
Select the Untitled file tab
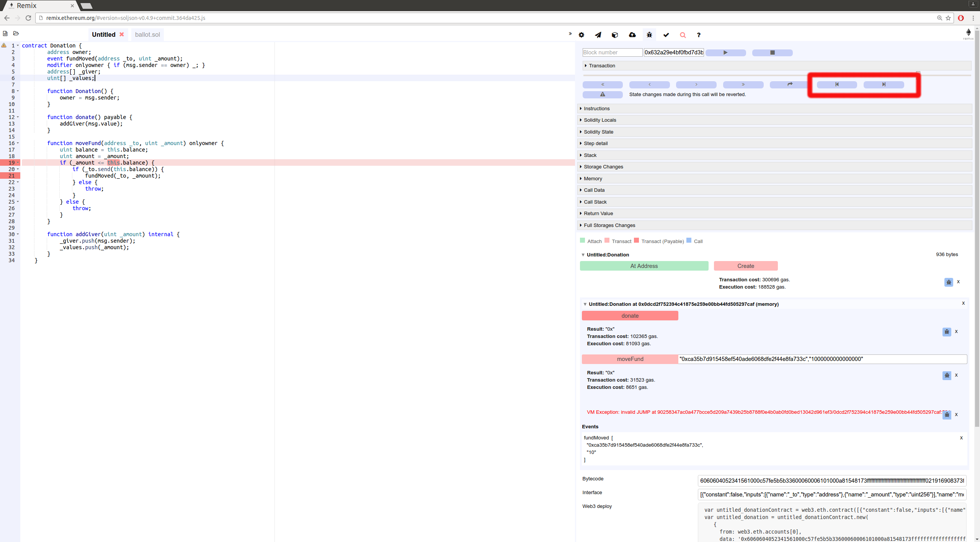pyautogui.click(x=103, y=34)
